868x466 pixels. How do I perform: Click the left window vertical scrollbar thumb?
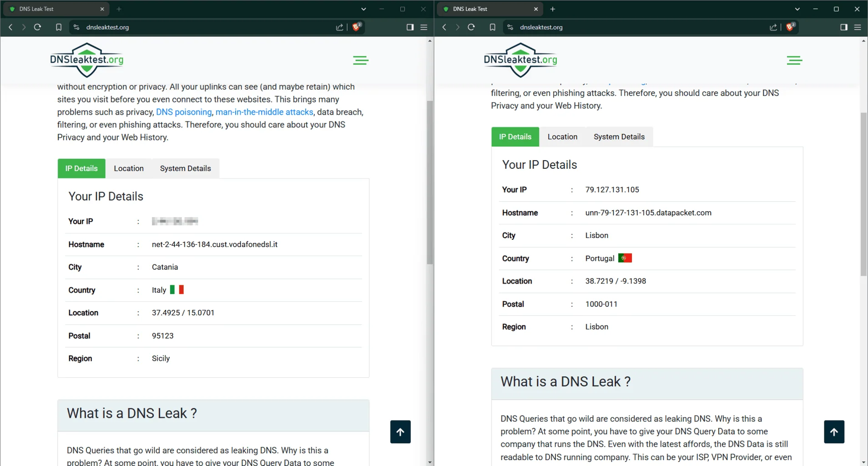(x=429, y=182)
